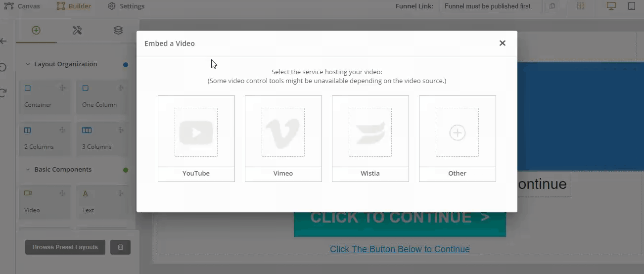Click the redo refresh icon
Screen dimensions: 644x274
(3, 92)
